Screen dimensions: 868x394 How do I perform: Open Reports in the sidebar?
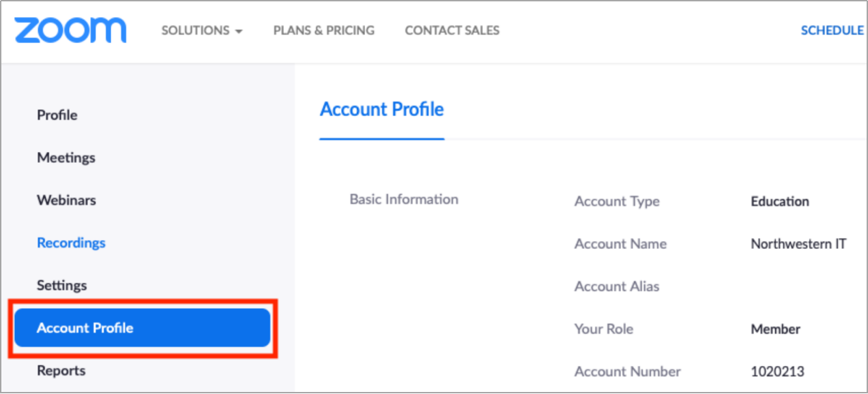coord(61,371)
